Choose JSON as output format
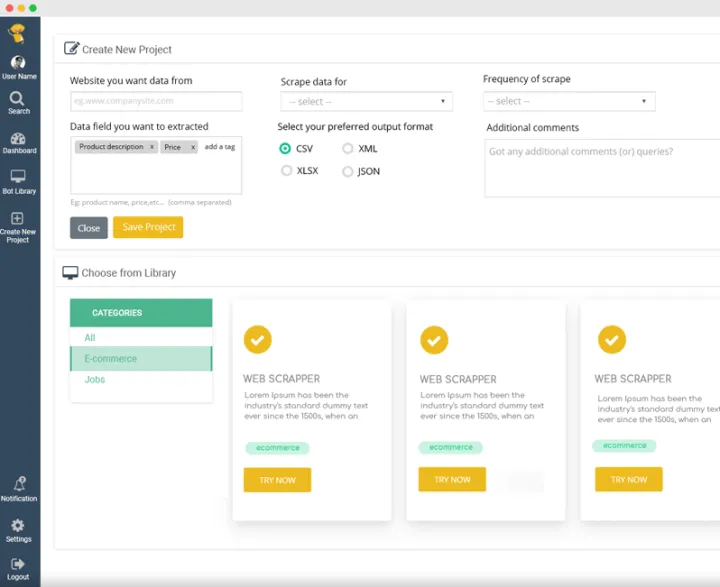The image size is (720, 587). point(348,172)
